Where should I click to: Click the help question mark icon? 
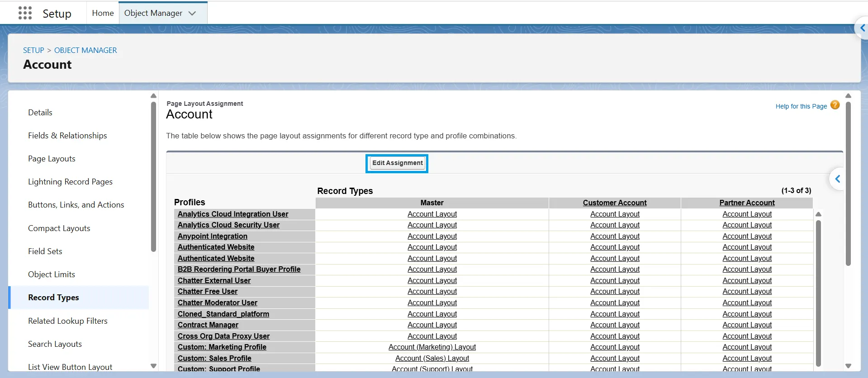[835, 105]
